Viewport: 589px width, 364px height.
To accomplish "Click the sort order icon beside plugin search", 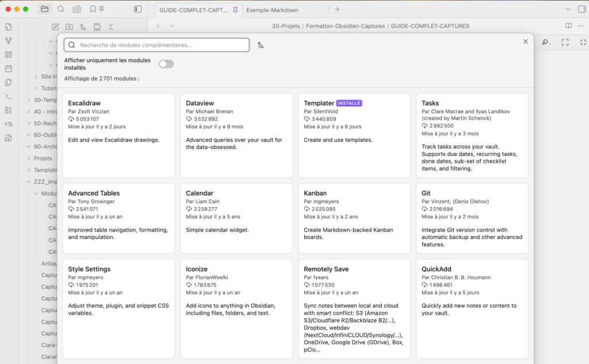I will coord(261,45).
